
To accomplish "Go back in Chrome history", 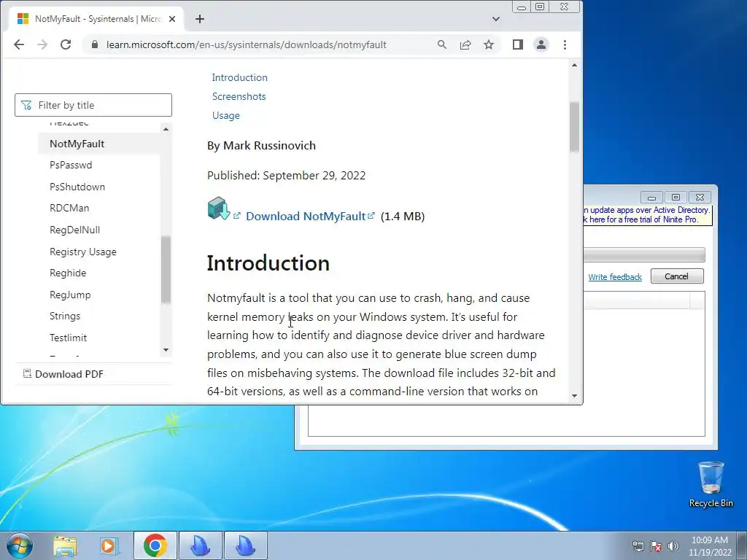I will coord(19,44).
